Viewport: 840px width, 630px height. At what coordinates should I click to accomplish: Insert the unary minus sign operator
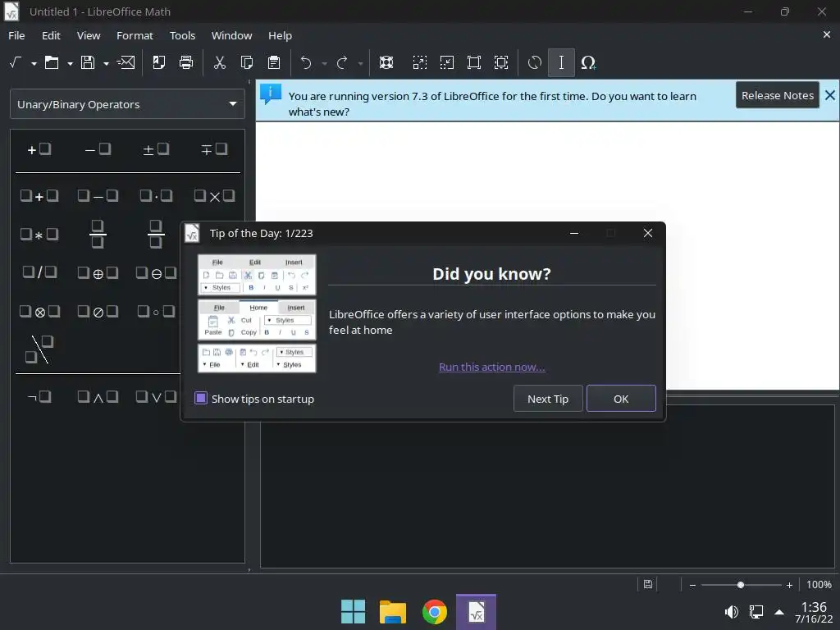point(98,149)
